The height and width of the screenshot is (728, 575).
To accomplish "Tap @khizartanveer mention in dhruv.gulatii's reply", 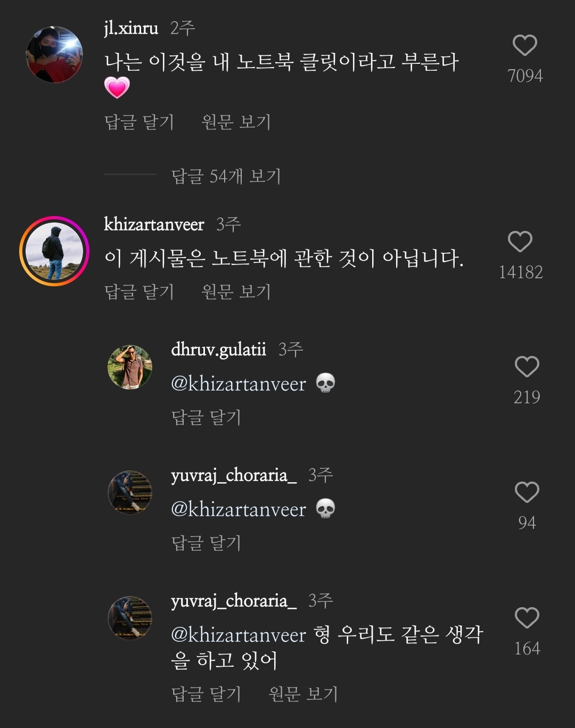I will [x=239, y=384].
